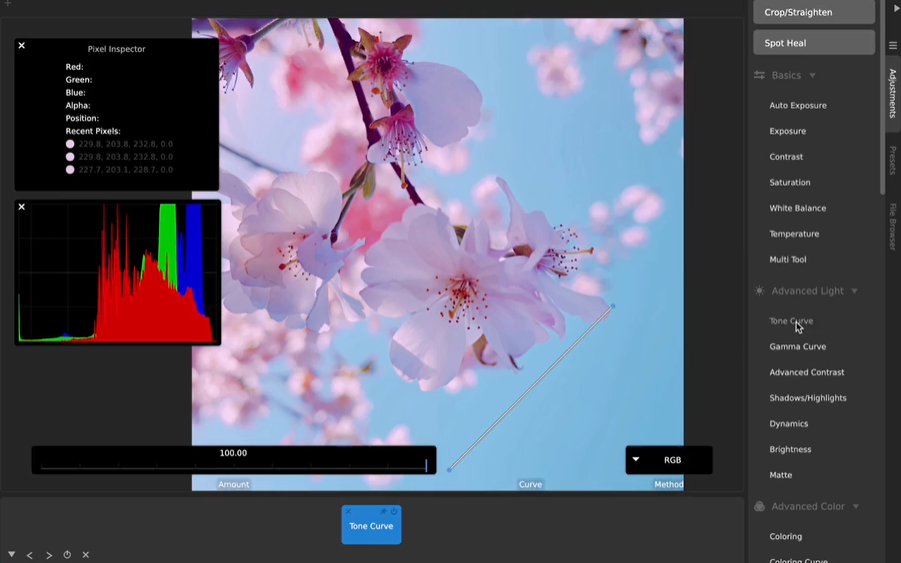
Task: Click the Spot Heal button
Action: (x=814, y=43)
